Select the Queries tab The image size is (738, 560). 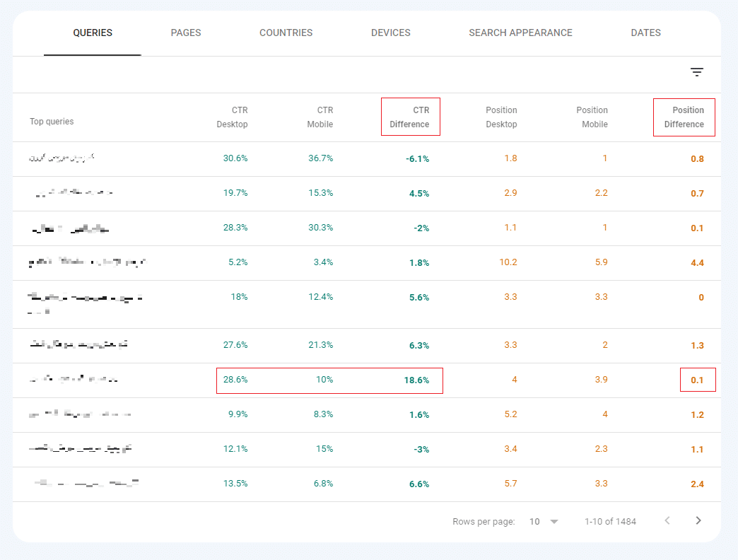pos(93,33)
